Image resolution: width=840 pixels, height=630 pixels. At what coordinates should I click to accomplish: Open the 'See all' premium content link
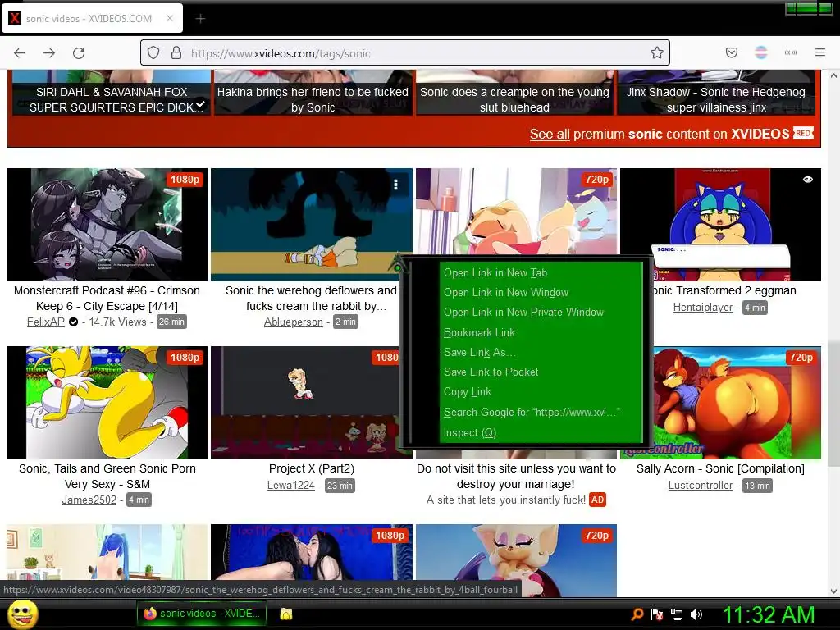coord(550,134)
